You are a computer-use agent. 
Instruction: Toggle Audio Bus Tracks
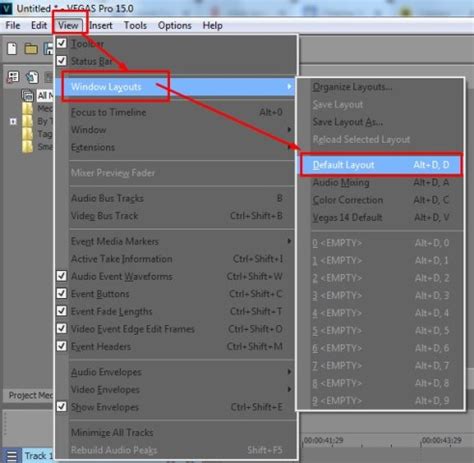175,198
